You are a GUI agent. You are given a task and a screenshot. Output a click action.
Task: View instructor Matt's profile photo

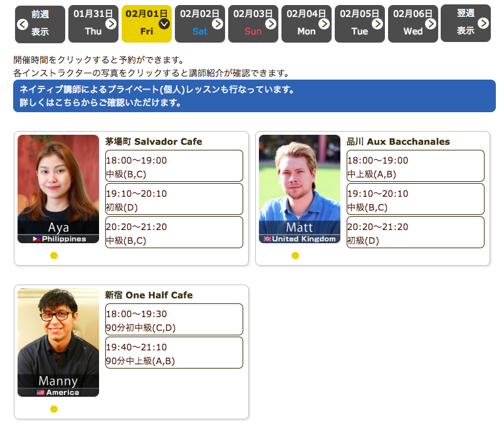click(300, 189)
